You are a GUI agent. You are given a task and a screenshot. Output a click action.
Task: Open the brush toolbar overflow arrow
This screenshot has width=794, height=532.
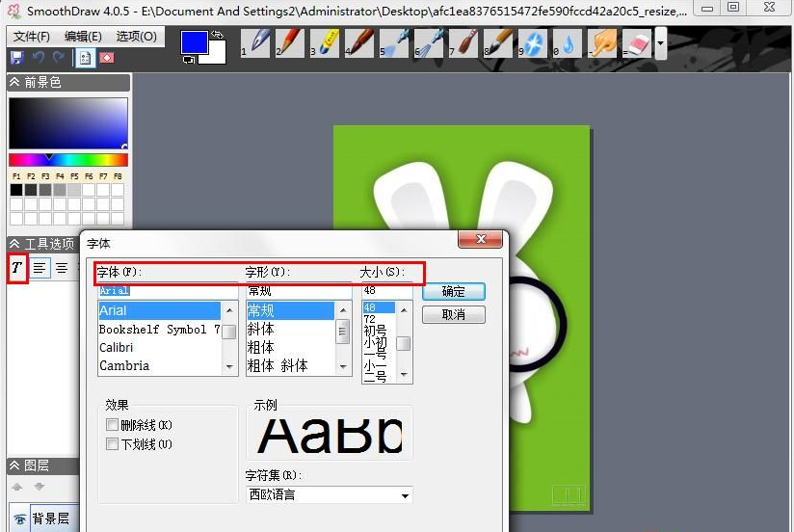tap(660, 43)
